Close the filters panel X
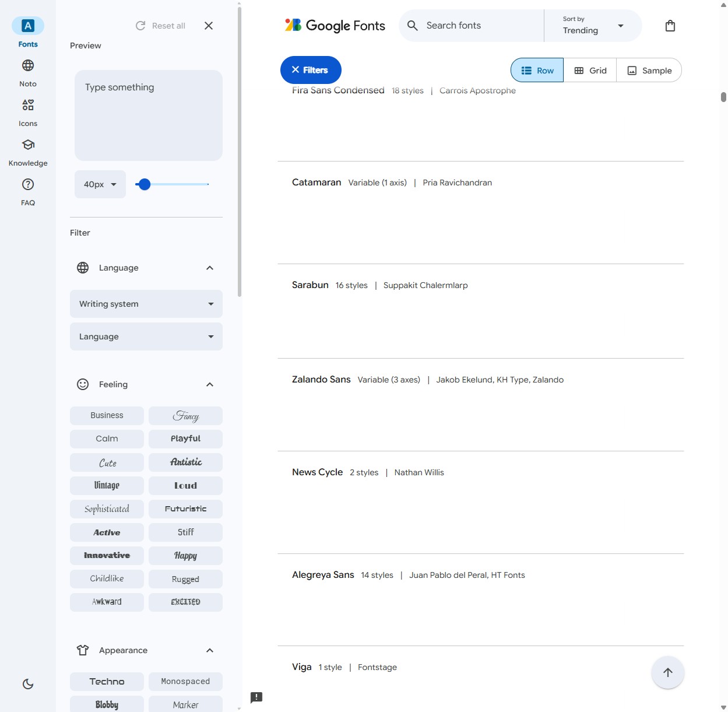This screenshot has width=728, height=712. (209, 26)
